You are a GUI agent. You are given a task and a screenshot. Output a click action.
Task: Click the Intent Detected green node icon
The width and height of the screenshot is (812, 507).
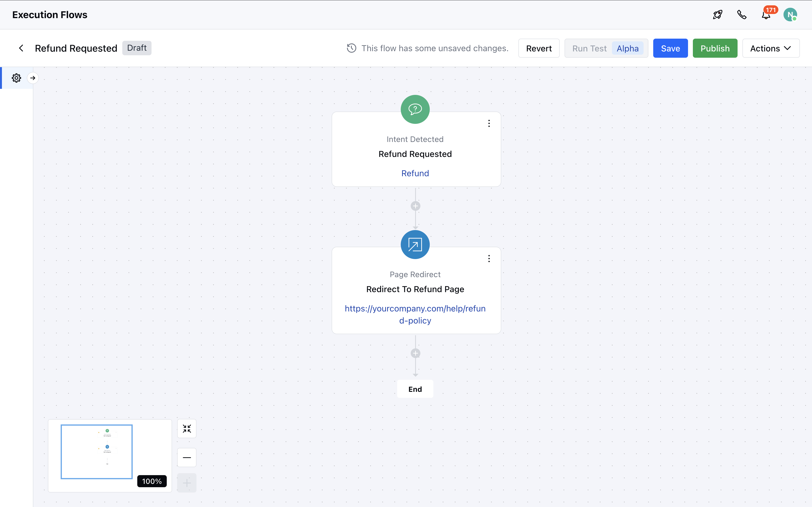coord(415,109)
